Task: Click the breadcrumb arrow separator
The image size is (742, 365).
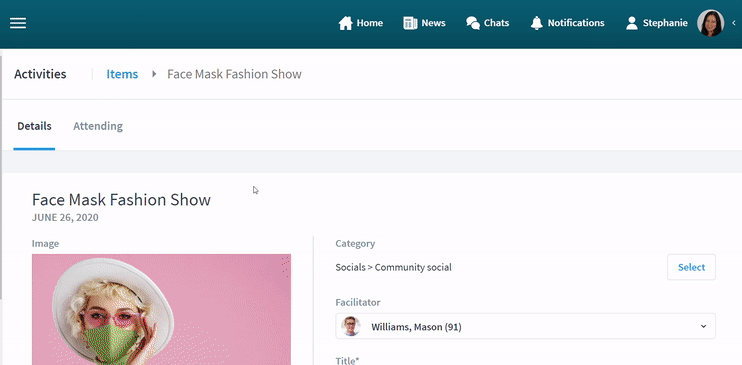Action: tap(154, 74)
